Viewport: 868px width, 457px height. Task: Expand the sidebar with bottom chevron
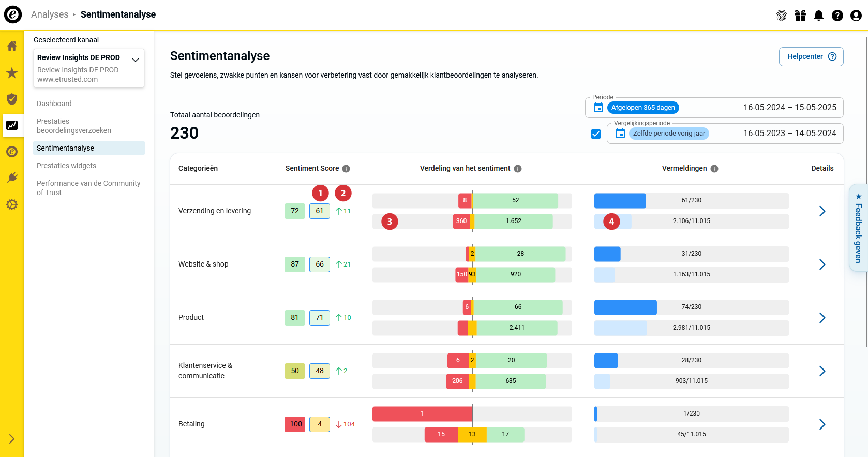coord(12,439)
